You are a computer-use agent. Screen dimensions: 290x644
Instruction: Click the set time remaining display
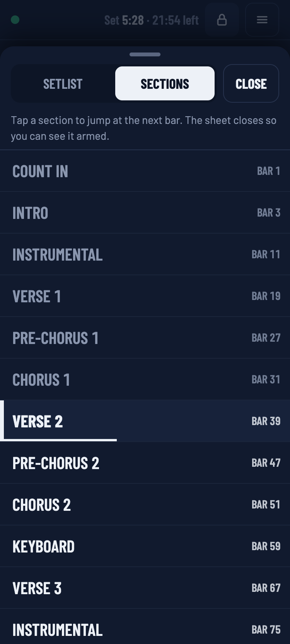[x=151, y=20]
